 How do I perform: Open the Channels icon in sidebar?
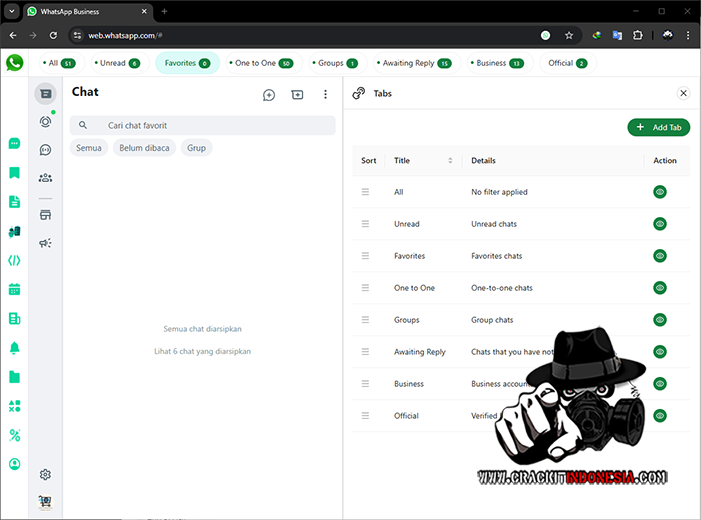click(x=45, y=150)
